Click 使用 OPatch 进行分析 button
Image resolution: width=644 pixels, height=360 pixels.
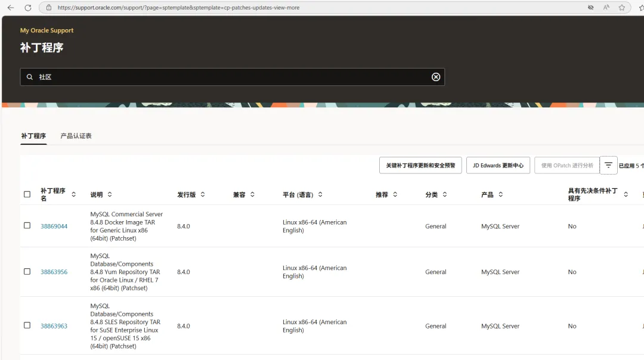(567, 165)
